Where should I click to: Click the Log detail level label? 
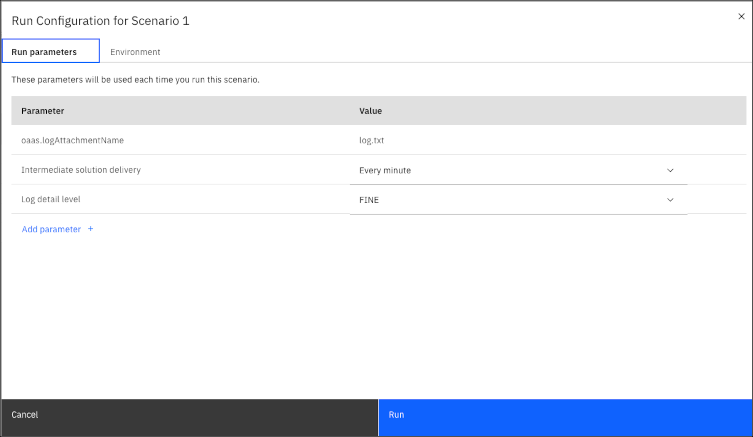[50, 199]
